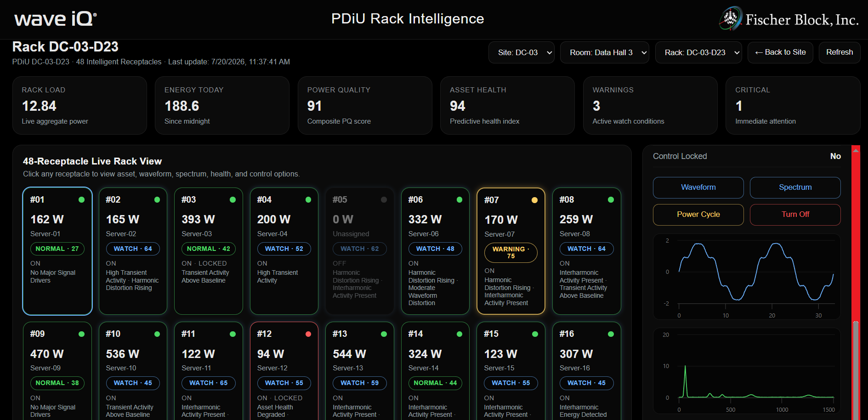The width and height of the screenshot is (868, 420).
Task: Click the NORMAL · 38 badge
Action: coord(57,383)
